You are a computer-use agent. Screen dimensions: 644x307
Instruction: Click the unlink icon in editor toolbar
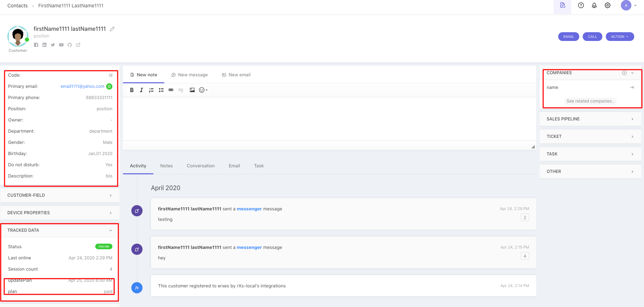pyautogui.click(x=181, y=90)
